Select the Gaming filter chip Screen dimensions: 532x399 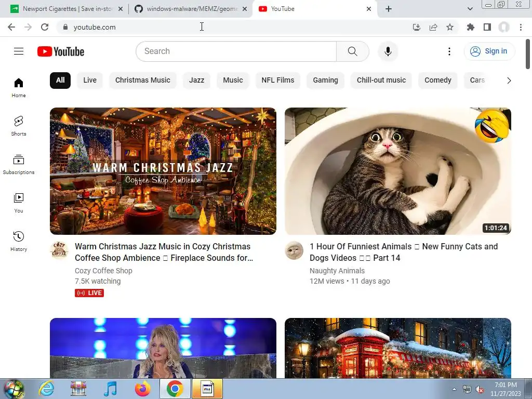325,81
